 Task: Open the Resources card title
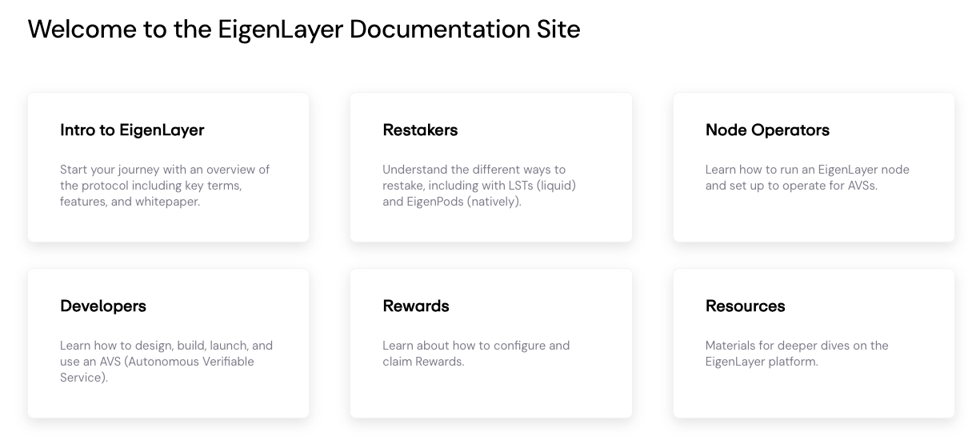745,306
